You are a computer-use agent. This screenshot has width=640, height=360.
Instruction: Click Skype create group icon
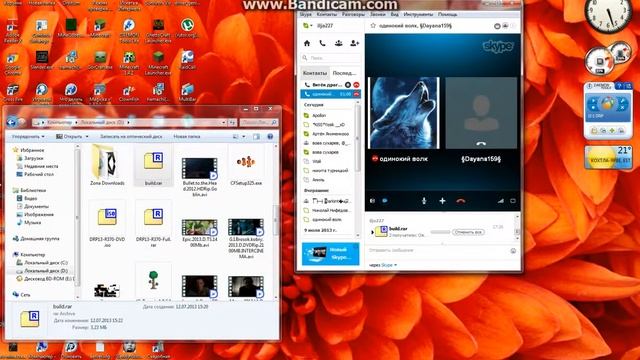338,43
